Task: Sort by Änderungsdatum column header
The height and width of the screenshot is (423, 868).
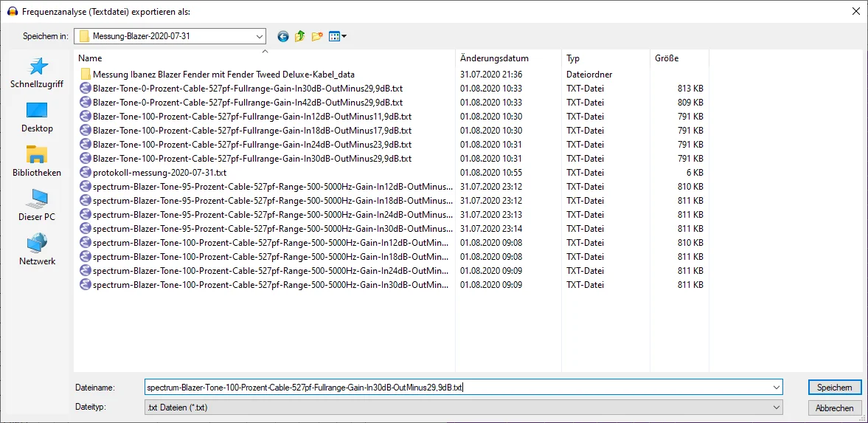Action: click(x=494, y=58)
